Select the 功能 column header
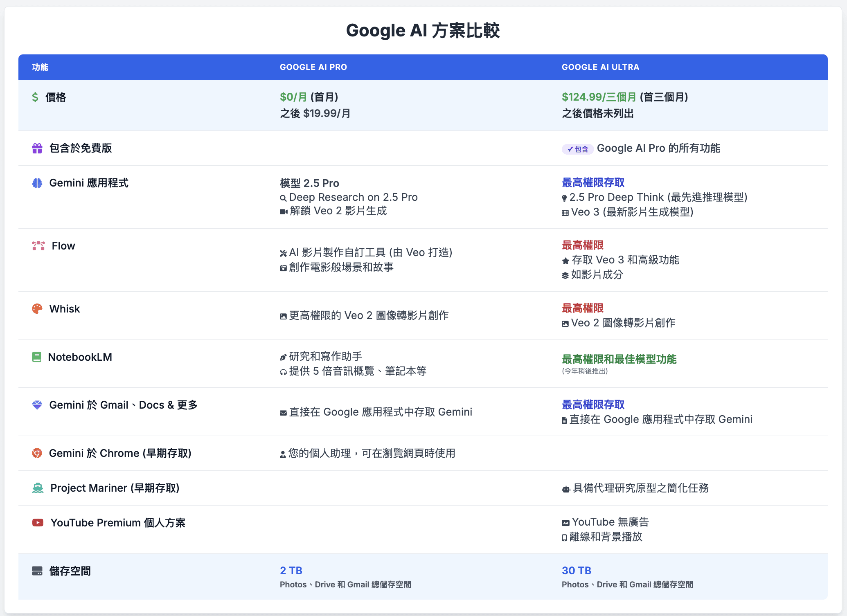847x616 pixels. (40, 67)
